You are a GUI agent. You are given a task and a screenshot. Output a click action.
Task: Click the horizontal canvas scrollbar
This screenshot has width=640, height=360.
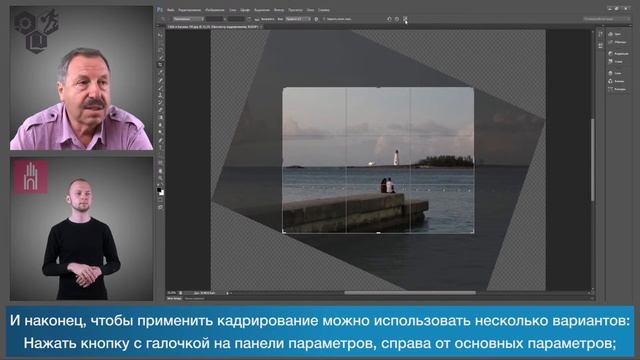(x=410, y=293)
